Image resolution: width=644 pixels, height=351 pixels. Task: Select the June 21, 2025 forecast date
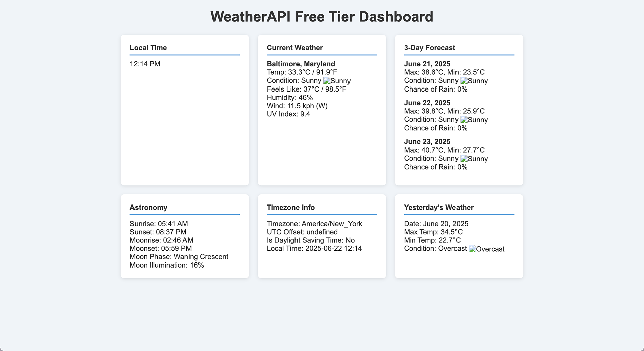point(427,64)
